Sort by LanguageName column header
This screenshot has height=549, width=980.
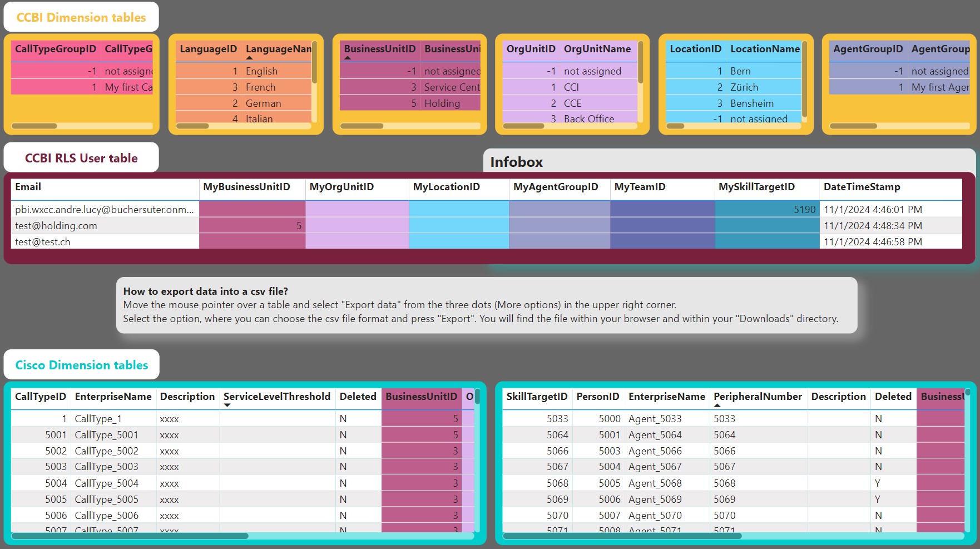coord(278,49)
